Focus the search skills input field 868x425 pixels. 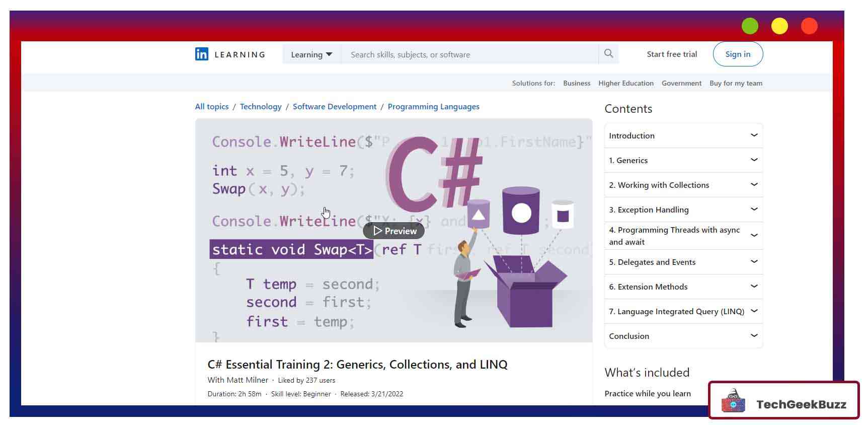click(x=469, y=54)
